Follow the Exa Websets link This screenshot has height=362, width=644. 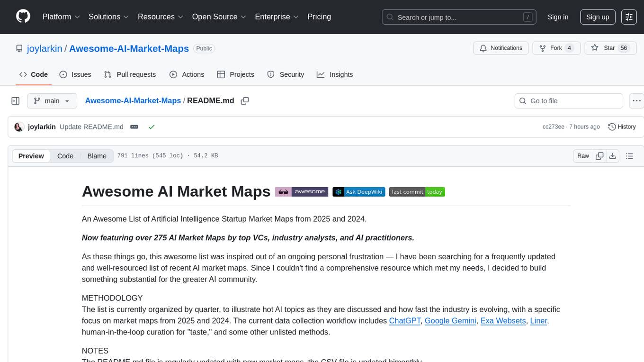[x=503, y=321]
